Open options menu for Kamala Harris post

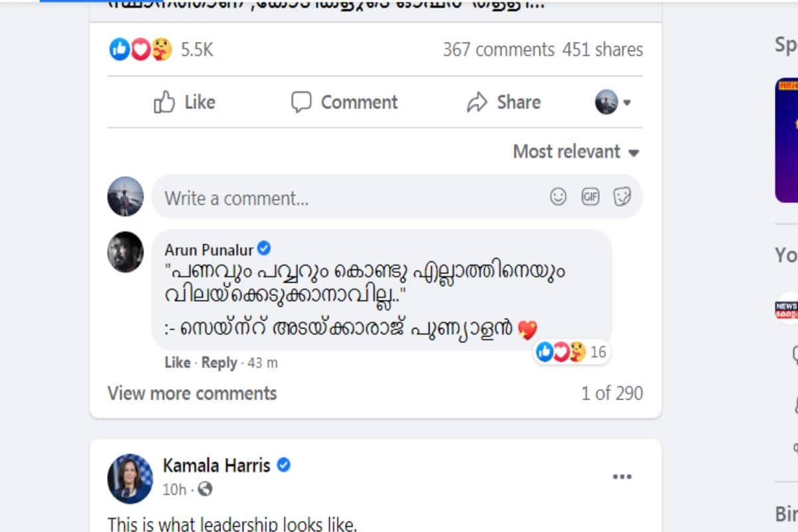tap(622, 477)
